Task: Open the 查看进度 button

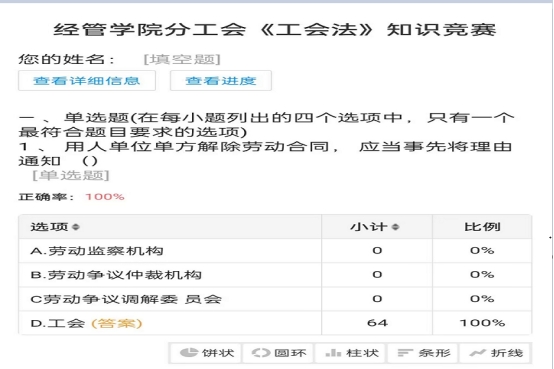Action: click(x=221, y=81)
